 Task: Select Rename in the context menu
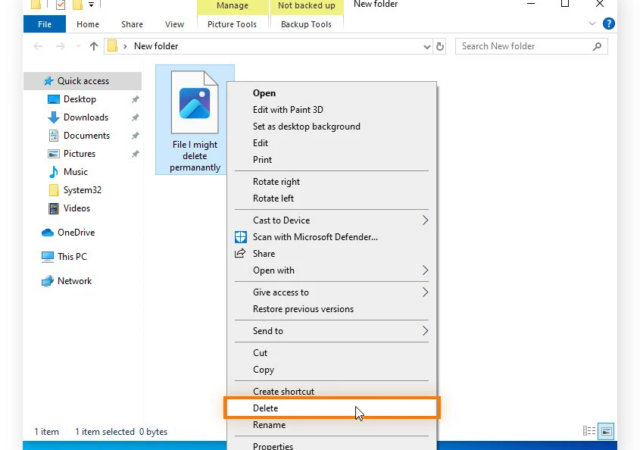pyautogui.click(x=269, y=425)
